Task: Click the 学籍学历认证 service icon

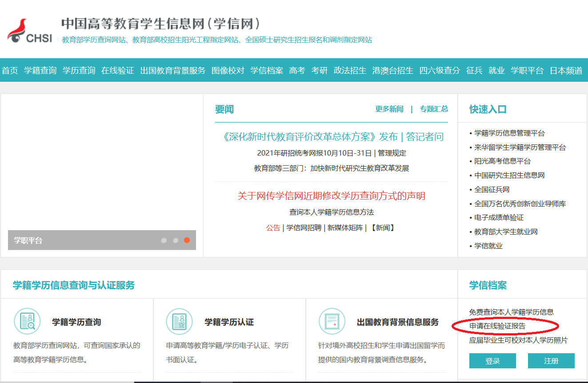Action: click(x=180, y=321)
